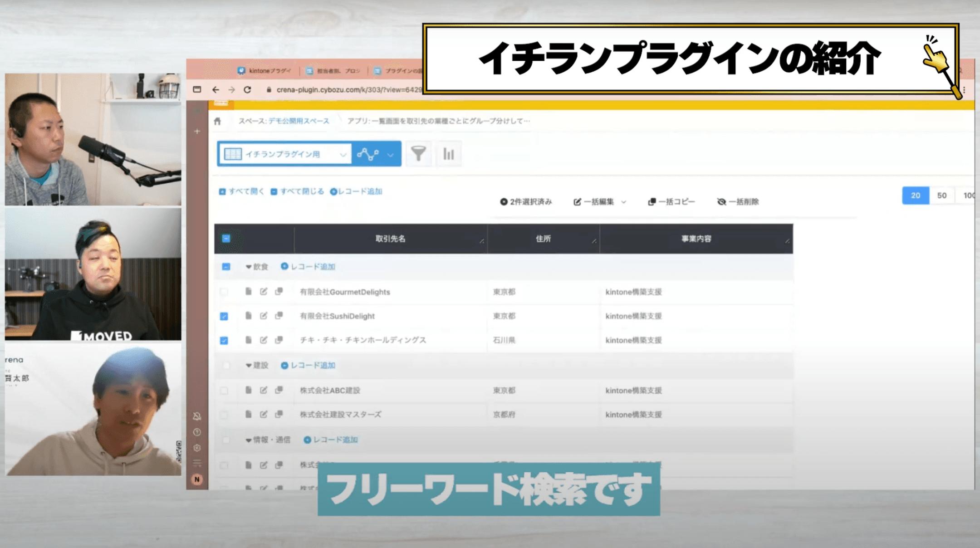Edit the 有限会社GourmetDelights record with pencil icon

(x=264, y=291)
